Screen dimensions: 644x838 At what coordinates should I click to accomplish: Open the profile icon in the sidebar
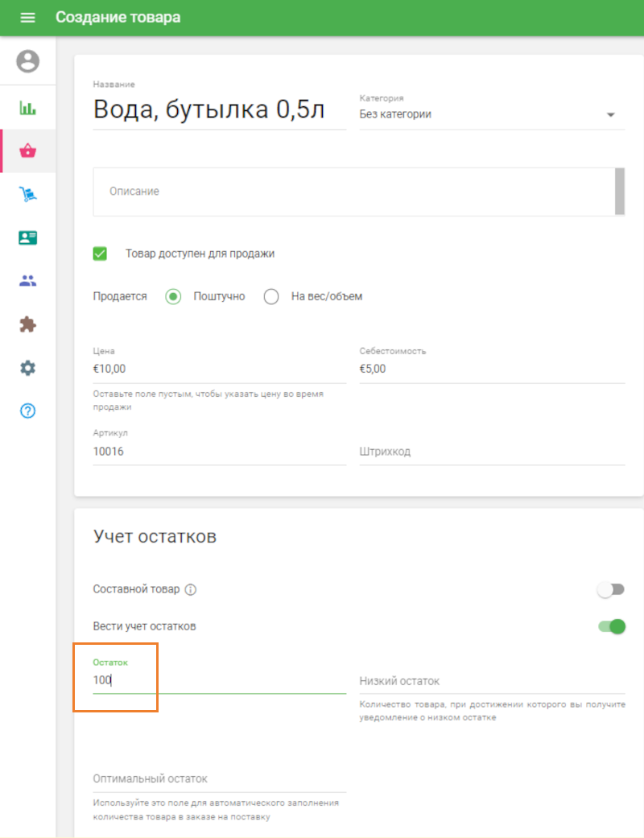click(x=27, y=61)
